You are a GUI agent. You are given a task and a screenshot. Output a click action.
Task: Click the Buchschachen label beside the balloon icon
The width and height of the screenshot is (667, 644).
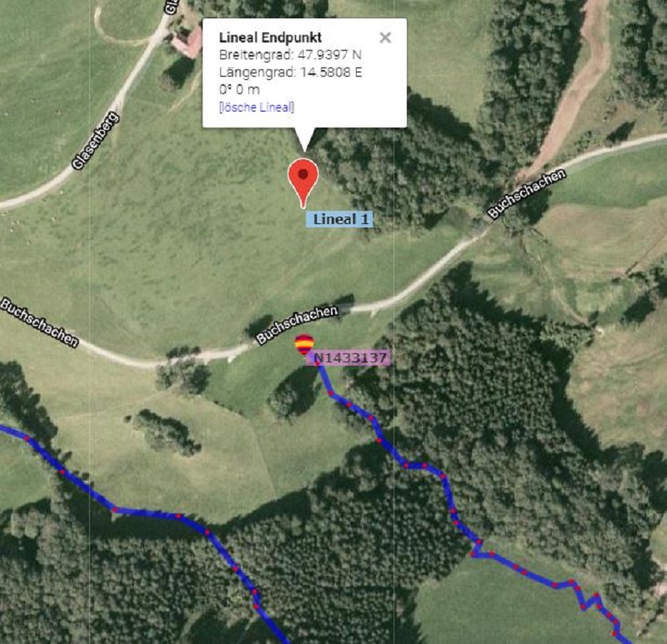click(297, 324)
